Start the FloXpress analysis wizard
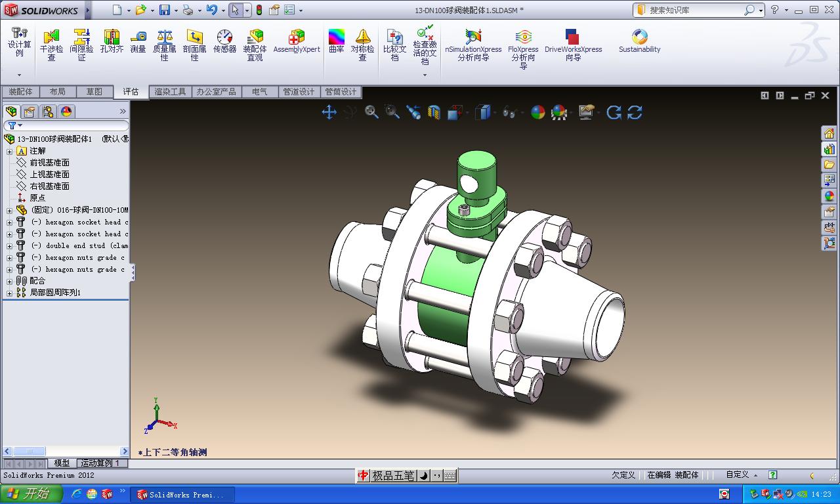Image resolution: width=840 pixels, height=504 pixels. (523, 49)
